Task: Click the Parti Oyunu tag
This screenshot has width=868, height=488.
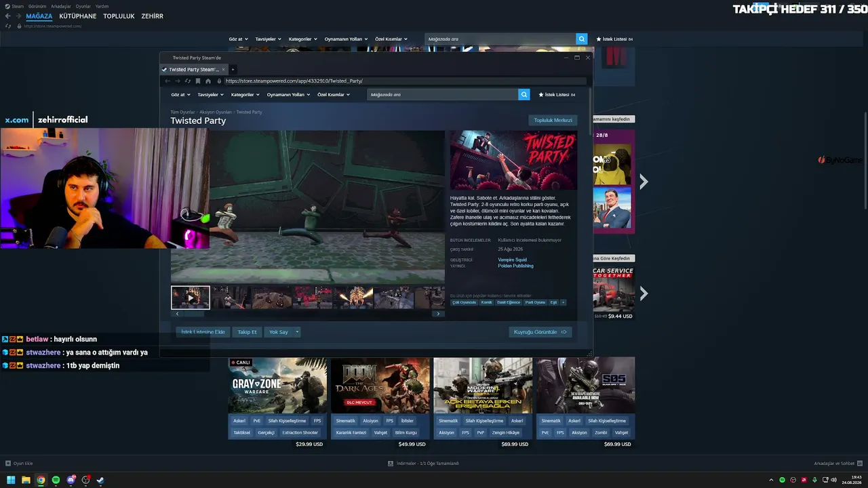Action: pos(535,302)
